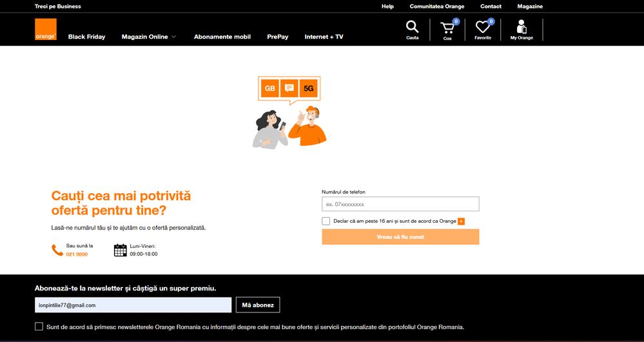Tick the over 16 years declaration checkbox

pyautogui.click(x=326, y=221)
